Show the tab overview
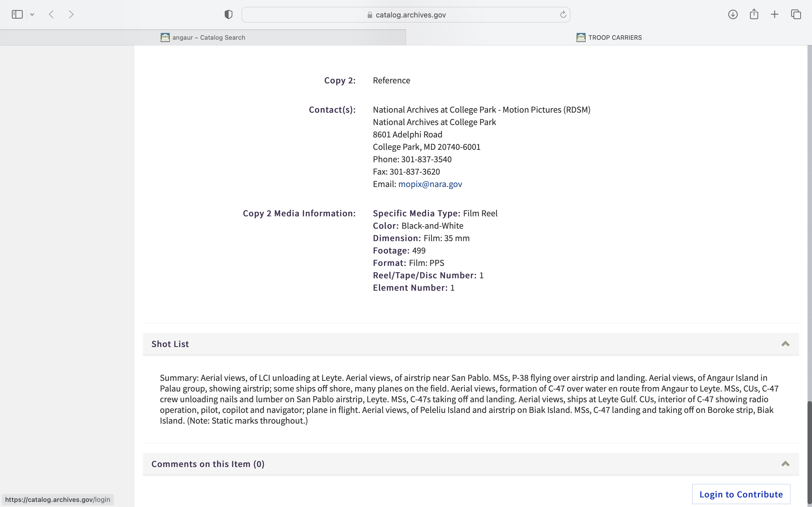812x507 pixels. pos(796,14)
